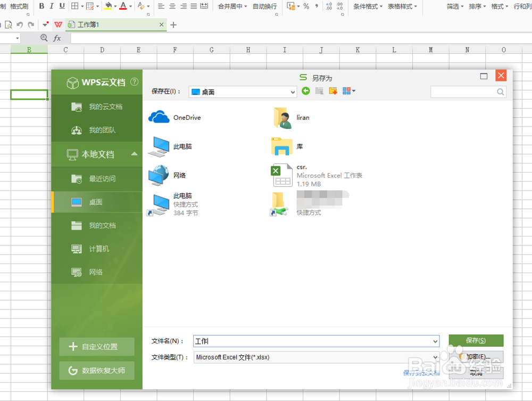This screenshot has height=401, width=532.
Task: Open the borders dropdown arrow
Action: (82, 6)
